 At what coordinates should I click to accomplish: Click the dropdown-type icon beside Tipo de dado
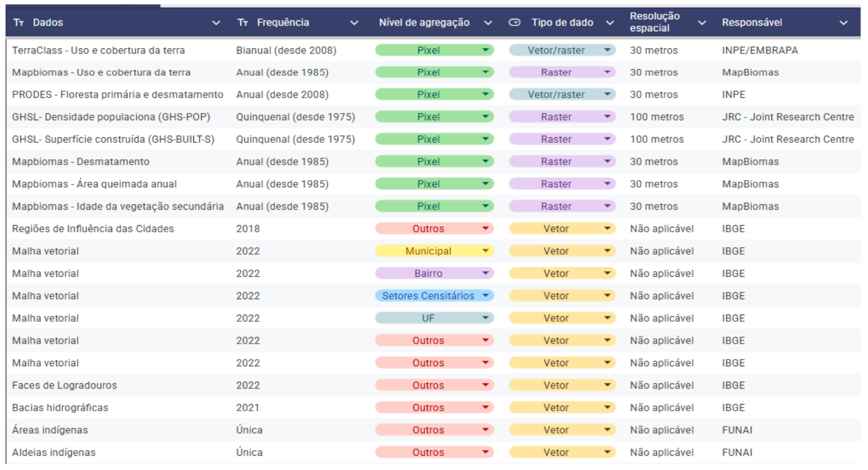pyautogui.click(x=514, y=23)
